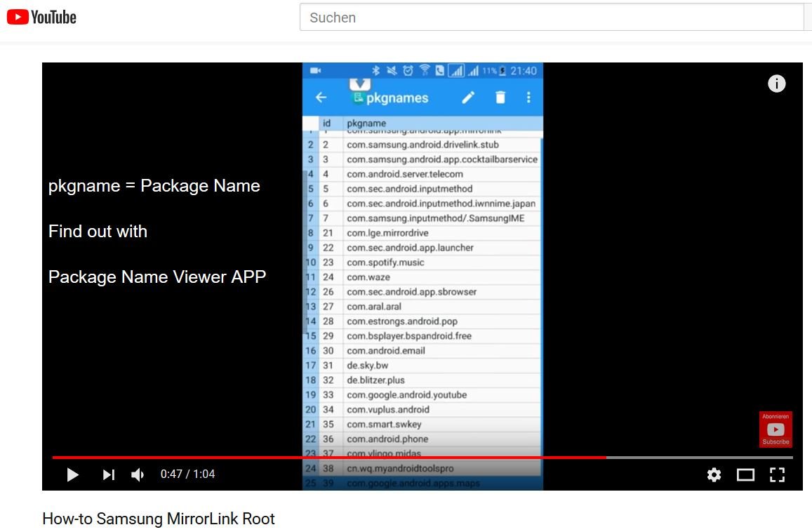Click the title How-to Samsung MirrorLink Root
812x532 pixels.
pos(159,519)
